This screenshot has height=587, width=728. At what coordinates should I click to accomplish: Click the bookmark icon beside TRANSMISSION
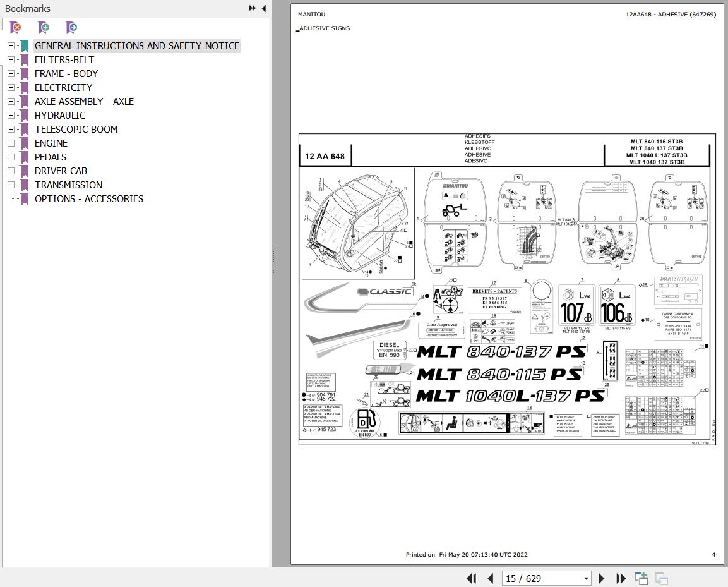tap(25, 185)
